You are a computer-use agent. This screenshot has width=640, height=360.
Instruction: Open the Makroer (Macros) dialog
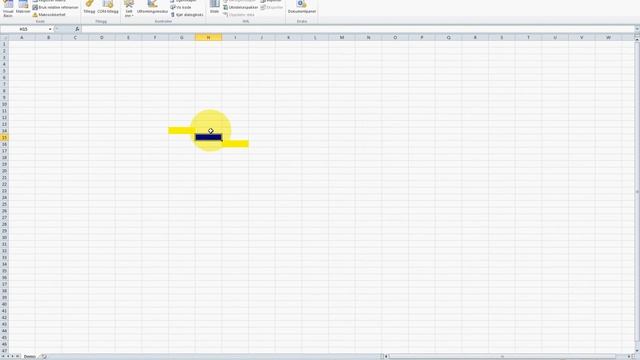coord(23,8)
